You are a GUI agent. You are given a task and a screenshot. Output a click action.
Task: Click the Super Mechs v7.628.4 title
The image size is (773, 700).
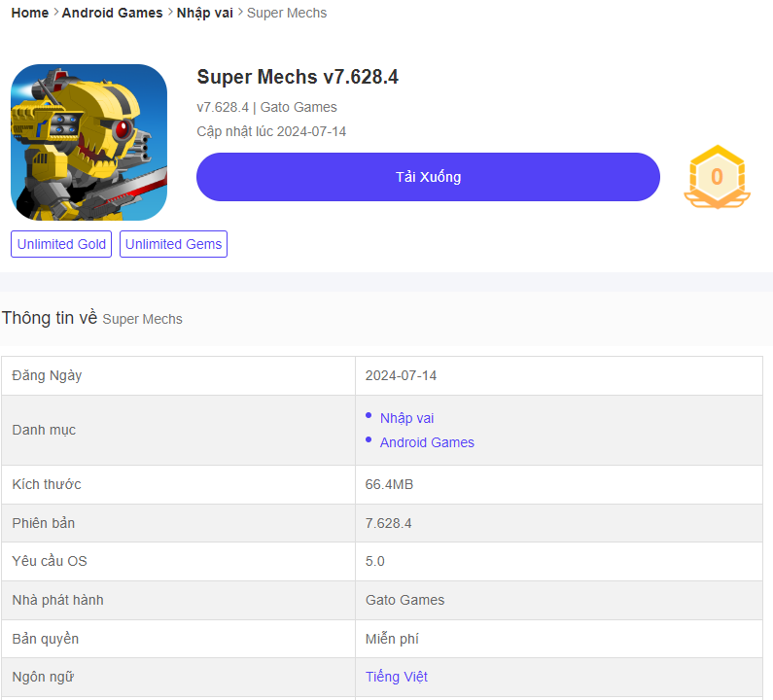[298, 77]
